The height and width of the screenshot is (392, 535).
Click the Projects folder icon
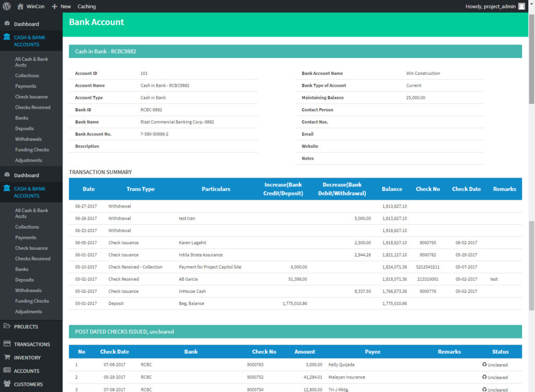(7, 326)
